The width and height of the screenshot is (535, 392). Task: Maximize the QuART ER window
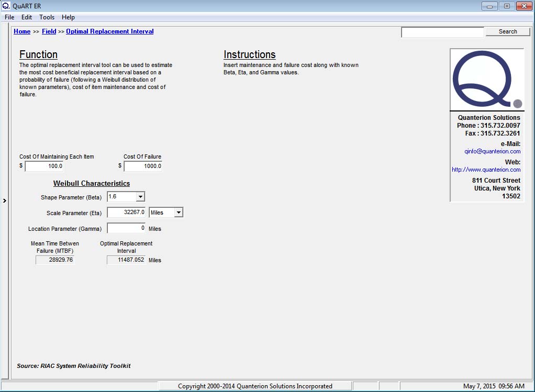[507, 6]
